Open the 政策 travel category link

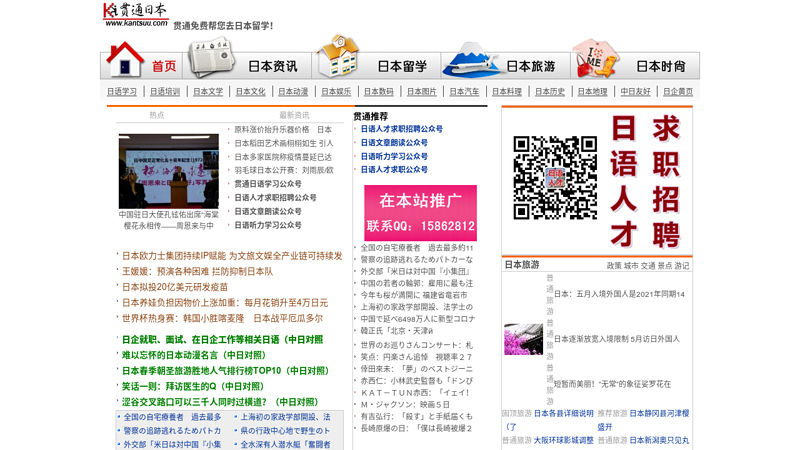614,266
